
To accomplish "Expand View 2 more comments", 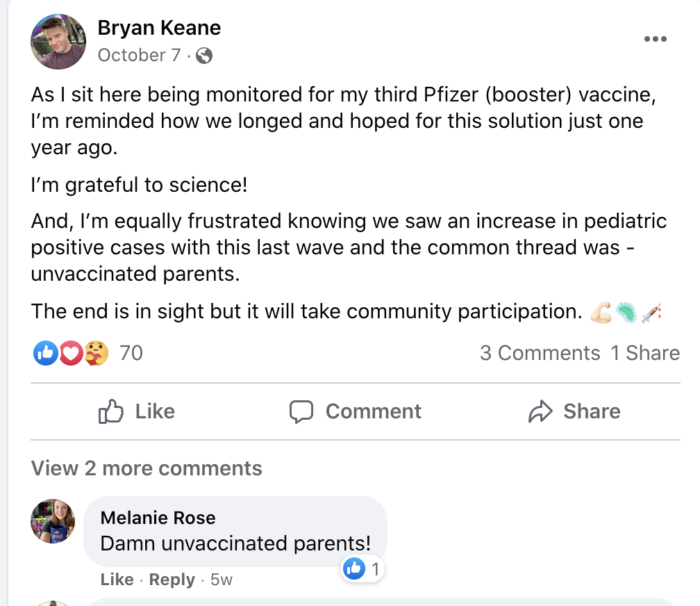I will coord(147,468).
